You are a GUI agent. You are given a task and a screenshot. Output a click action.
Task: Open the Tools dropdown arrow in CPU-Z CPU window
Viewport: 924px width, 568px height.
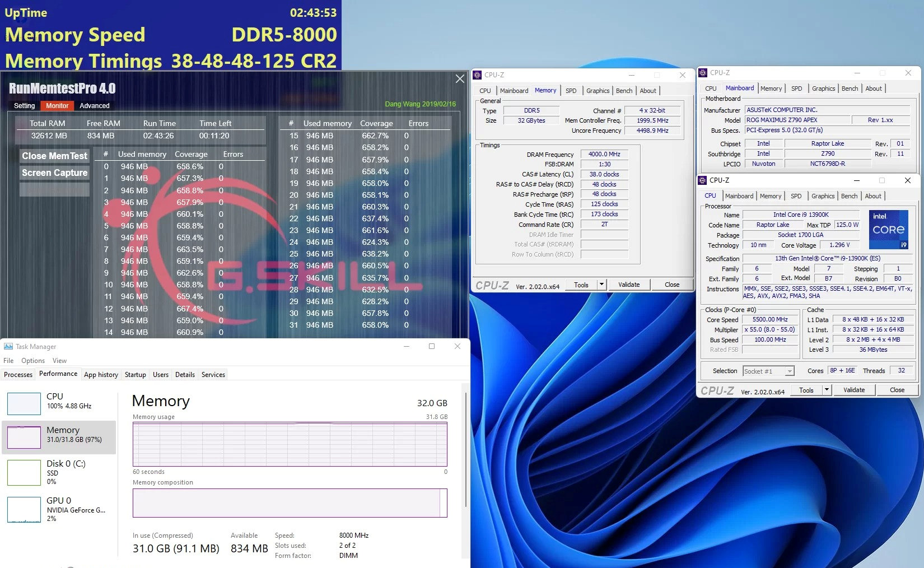(827, 390)
